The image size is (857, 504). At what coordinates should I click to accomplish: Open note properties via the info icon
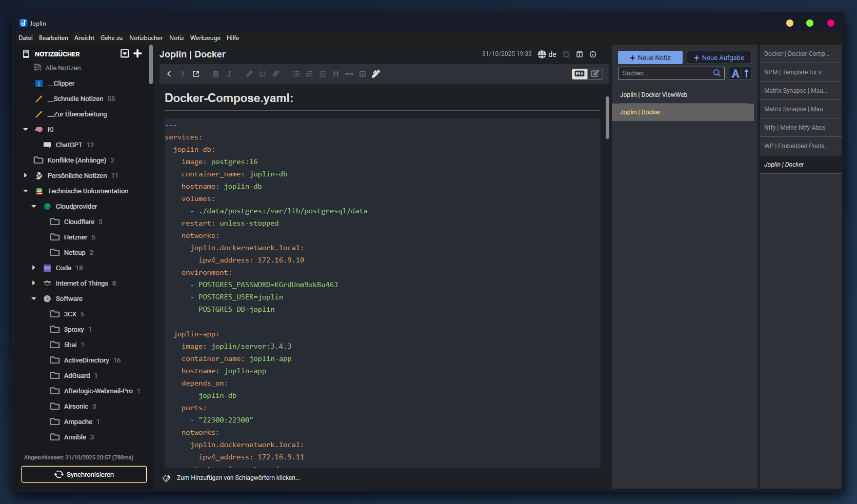tap(593, 54)
